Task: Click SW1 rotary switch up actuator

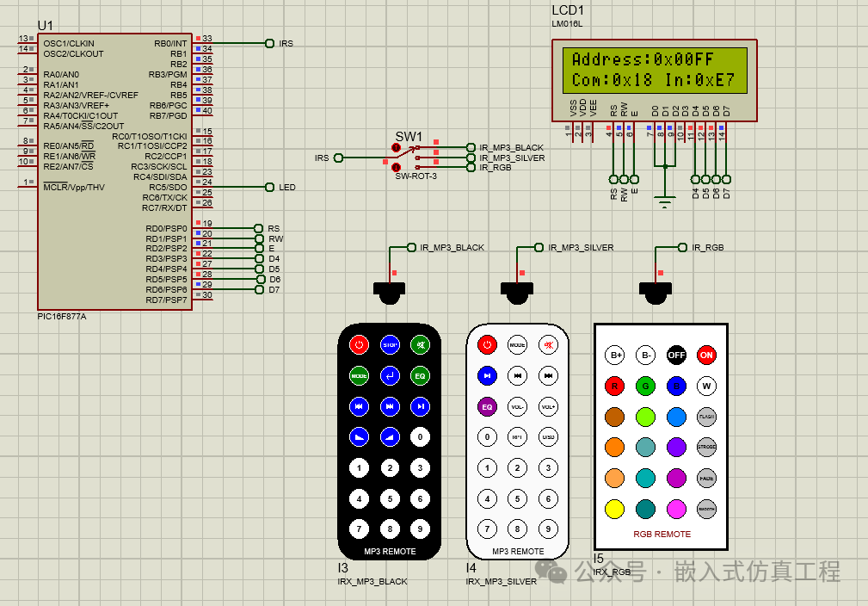Action: [x=396, y=147]
